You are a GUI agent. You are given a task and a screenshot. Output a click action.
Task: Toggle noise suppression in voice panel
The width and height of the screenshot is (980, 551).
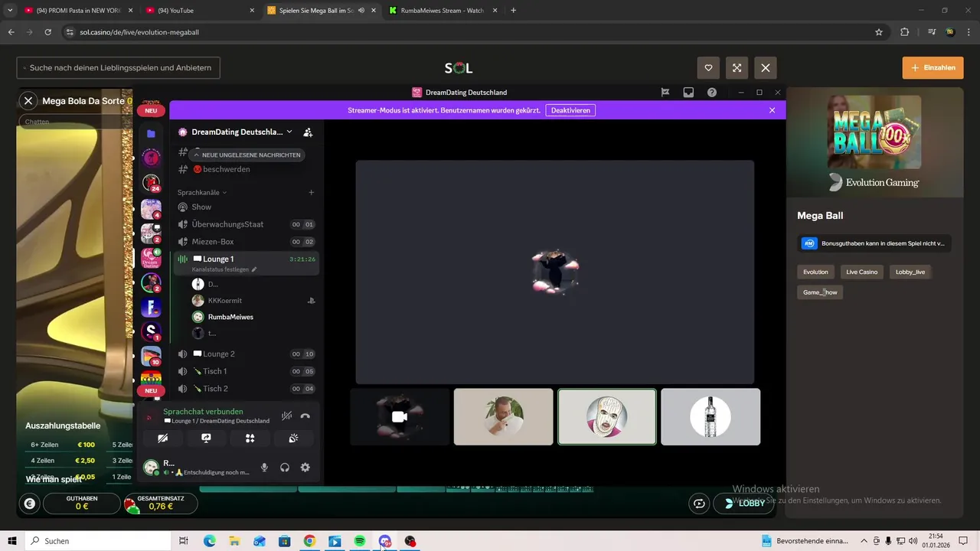click(x=286, y=416)
